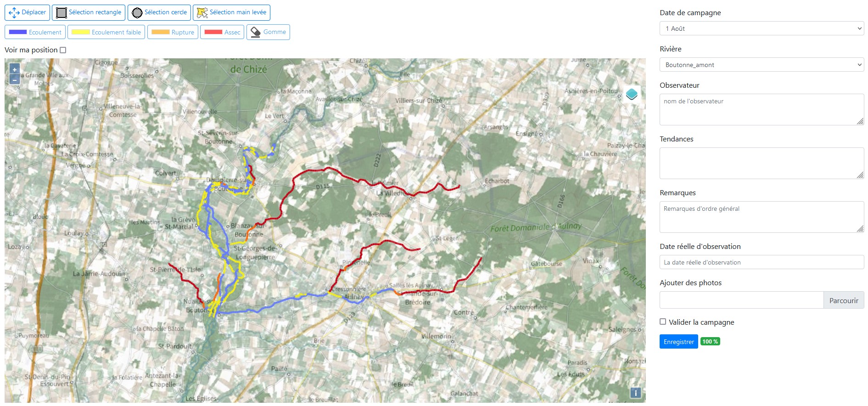This screenshot has height=406, width=868.
Task: Show map attribution info button
Action: [x=635, y=393]
